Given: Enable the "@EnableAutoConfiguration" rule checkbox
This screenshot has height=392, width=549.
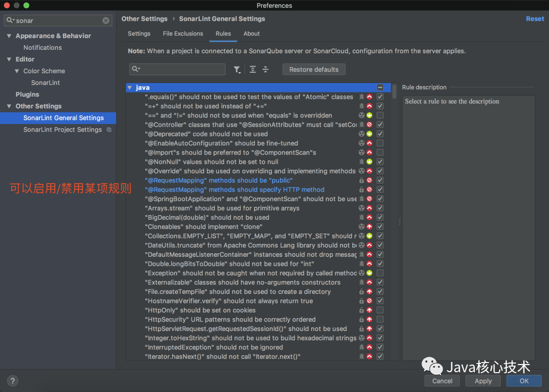Looking at the screenshot, I should (380, 143).
